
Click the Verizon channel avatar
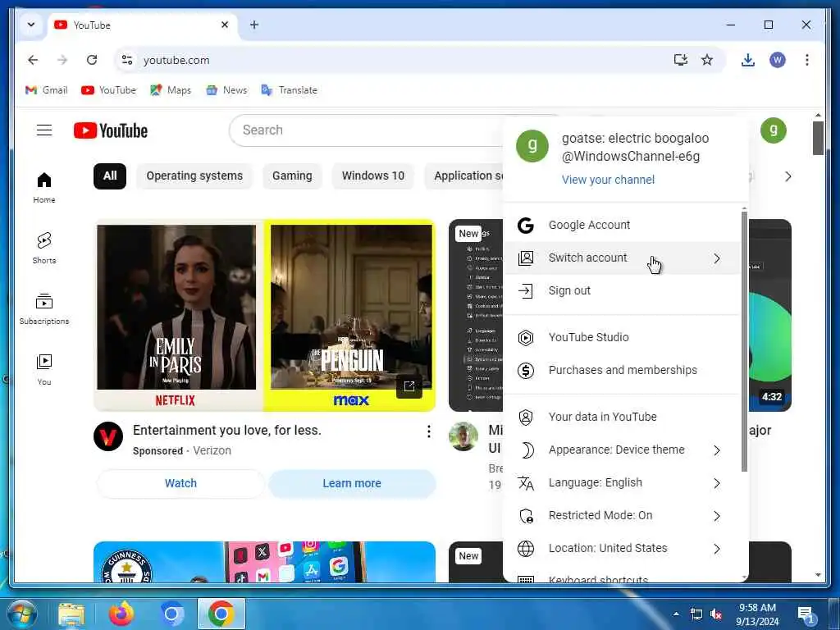108,436
